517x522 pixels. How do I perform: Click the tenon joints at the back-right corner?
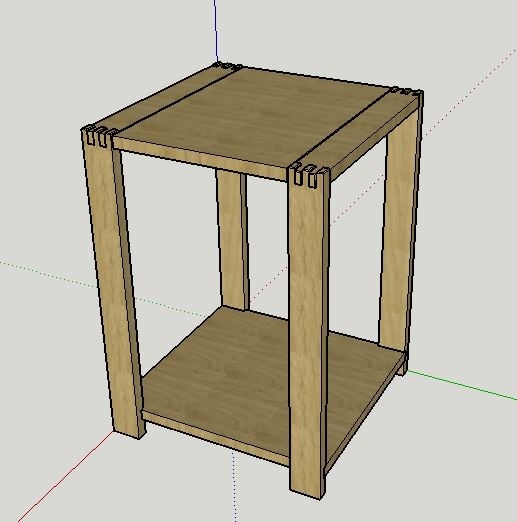tap(406, 91)
